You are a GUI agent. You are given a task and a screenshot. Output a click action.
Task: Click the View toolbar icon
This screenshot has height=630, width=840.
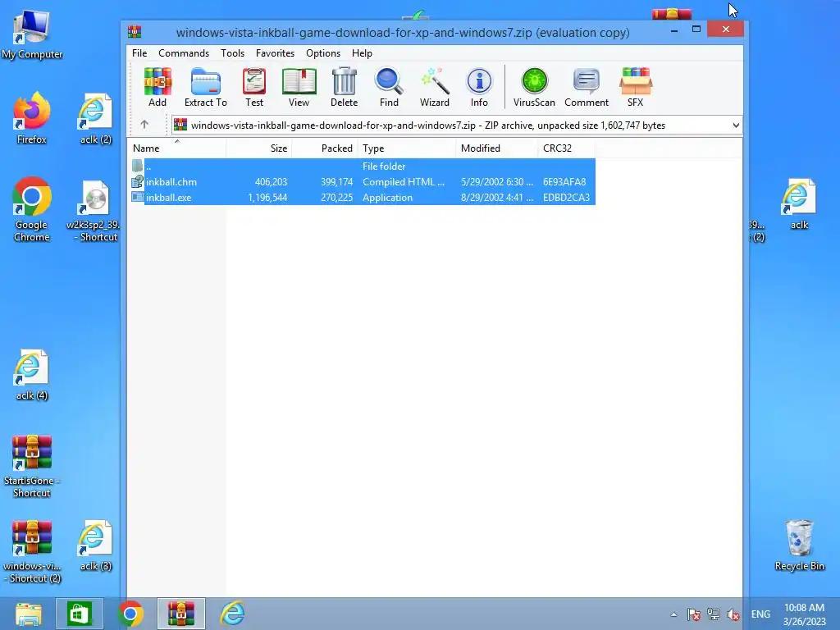tap(299, 87)
